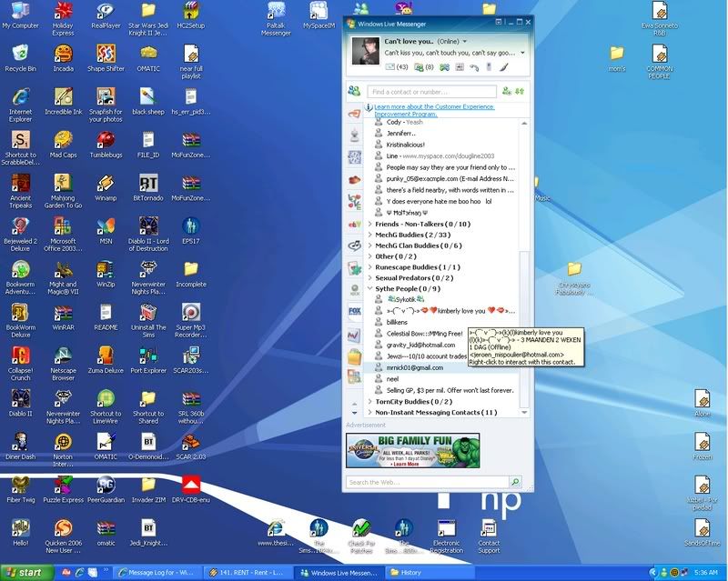This screenshot has width=728, height=581.
Task: Select the COMMON PEOPLE file icon
Action: [659, 62]
